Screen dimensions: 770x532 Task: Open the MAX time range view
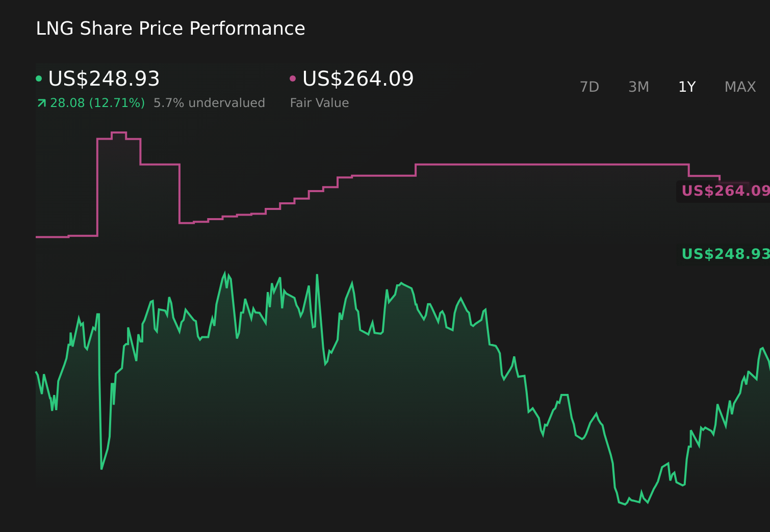(740, 87)
